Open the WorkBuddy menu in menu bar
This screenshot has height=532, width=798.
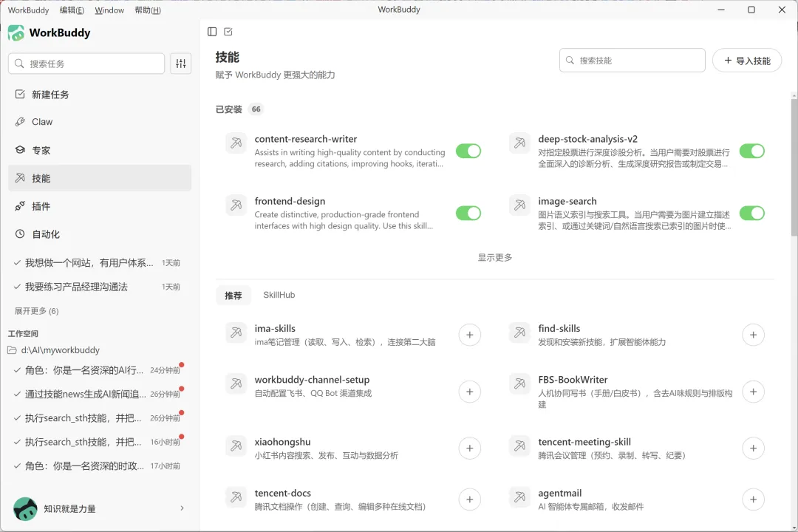[29, 10]
